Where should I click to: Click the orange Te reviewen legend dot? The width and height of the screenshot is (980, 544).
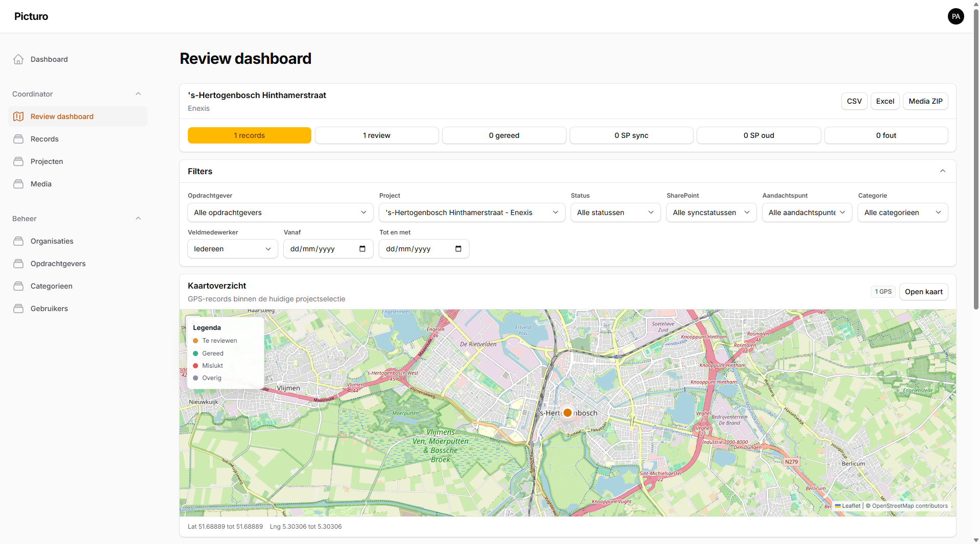[195, 341]
